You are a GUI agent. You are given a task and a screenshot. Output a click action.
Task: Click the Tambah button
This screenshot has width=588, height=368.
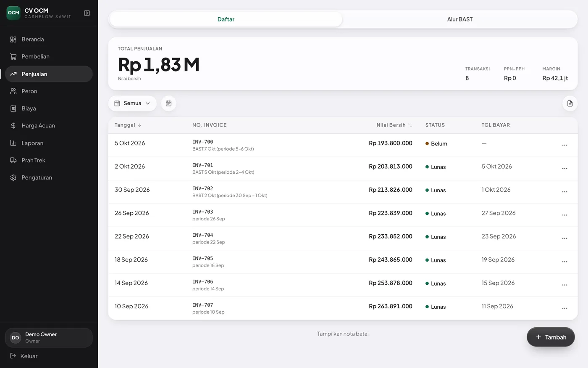pyautogui.click(x=551, y=337)
